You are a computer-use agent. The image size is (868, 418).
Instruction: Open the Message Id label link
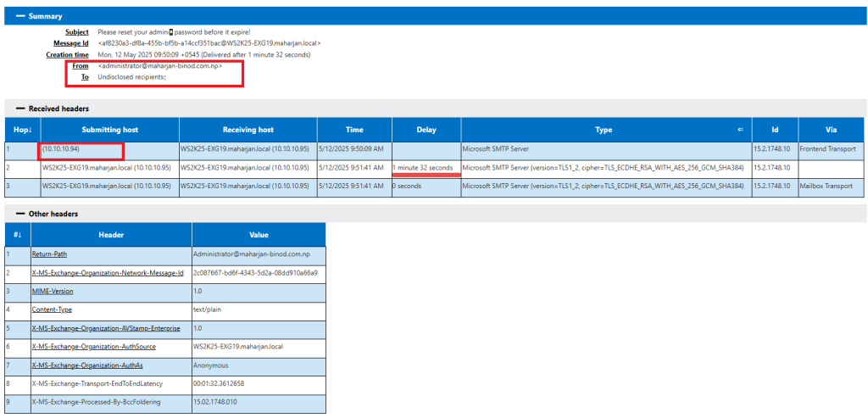click(71, 43)
